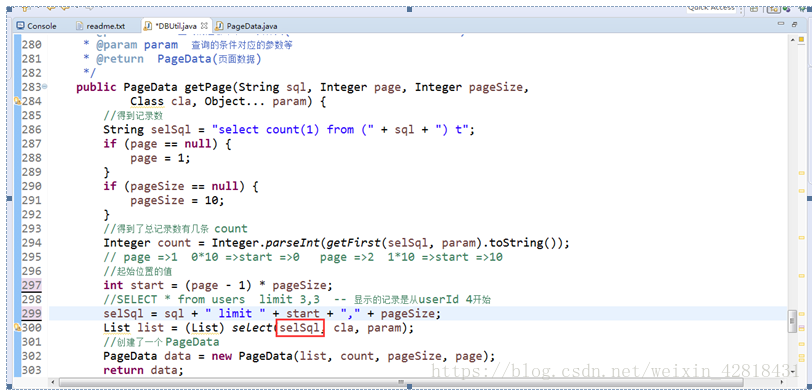Image resolution: width=812 pixels, height=391 pixels.
Task: Switch to the PageData.java tab
Action: point(246,26)
